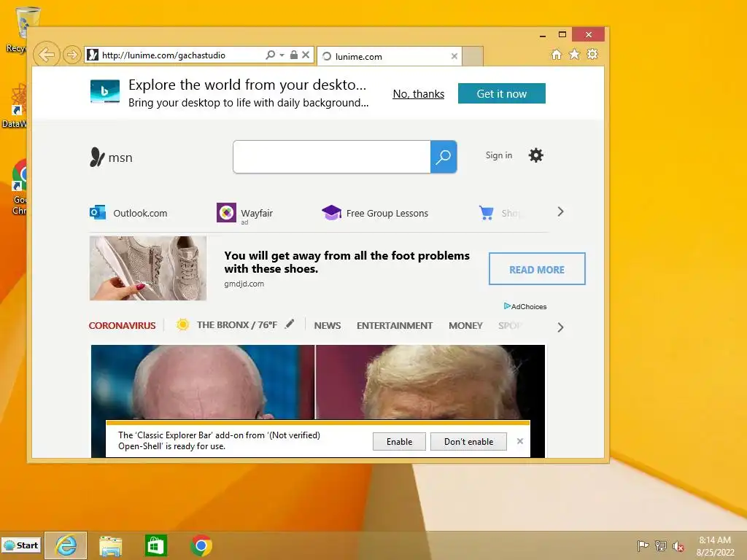This screenshot has height=560, width=747.
Task: Focus the MSN search box
Action: [x=332, y=157]
